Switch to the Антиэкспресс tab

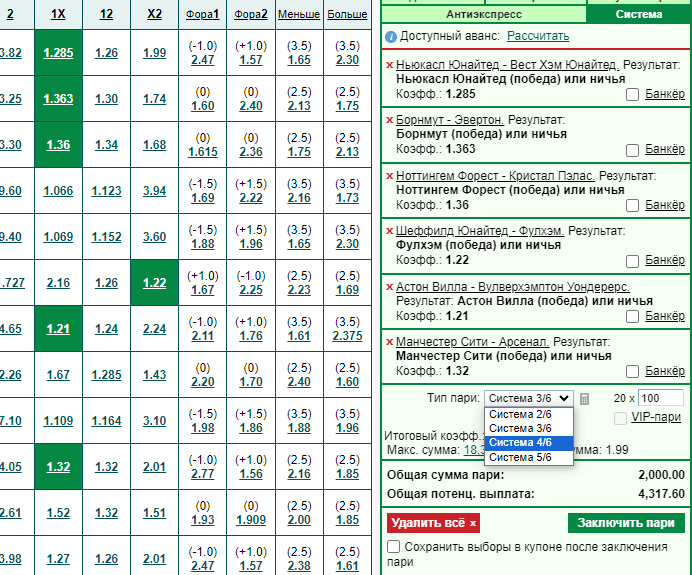click(484, 15)
